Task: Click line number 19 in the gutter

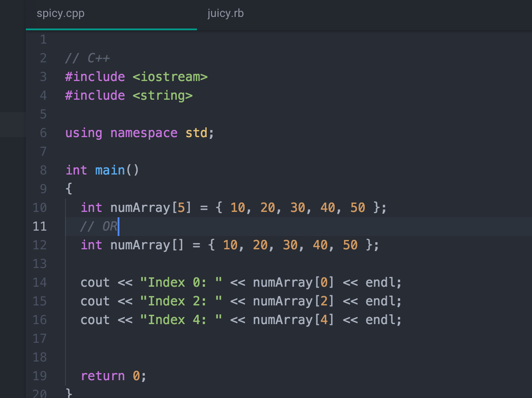Action: (40, 376)
